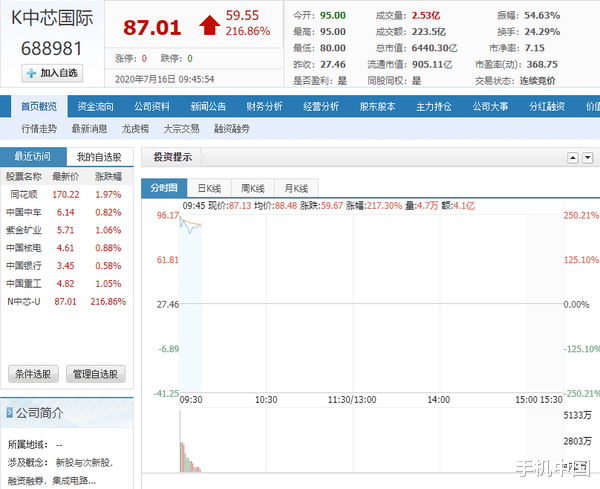The height and width of the screenshot is (489, 600).
Task: Click the 216.86% change for N中芯-U
Action: point(108,302)
